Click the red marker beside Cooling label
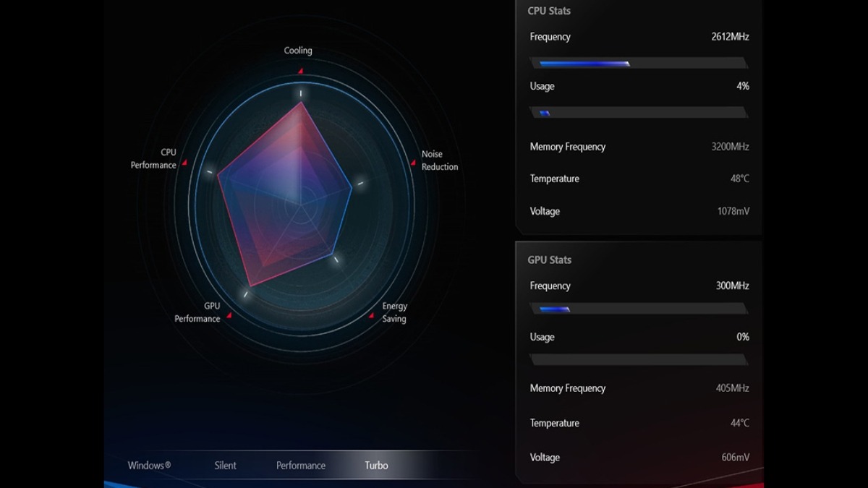This screenshot has width=868, height=488. 300,71
